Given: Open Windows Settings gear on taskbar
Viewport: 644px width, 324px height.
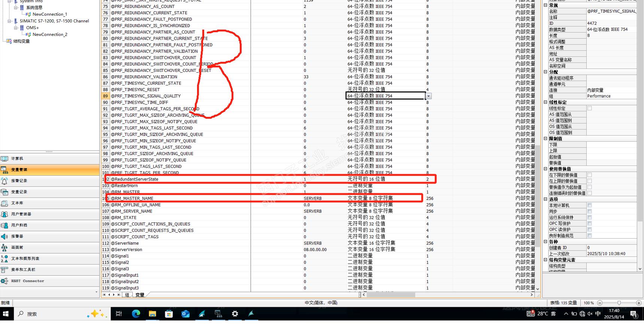Looking at the screenshot, I should pyautogui.click(x=235, y=314).
